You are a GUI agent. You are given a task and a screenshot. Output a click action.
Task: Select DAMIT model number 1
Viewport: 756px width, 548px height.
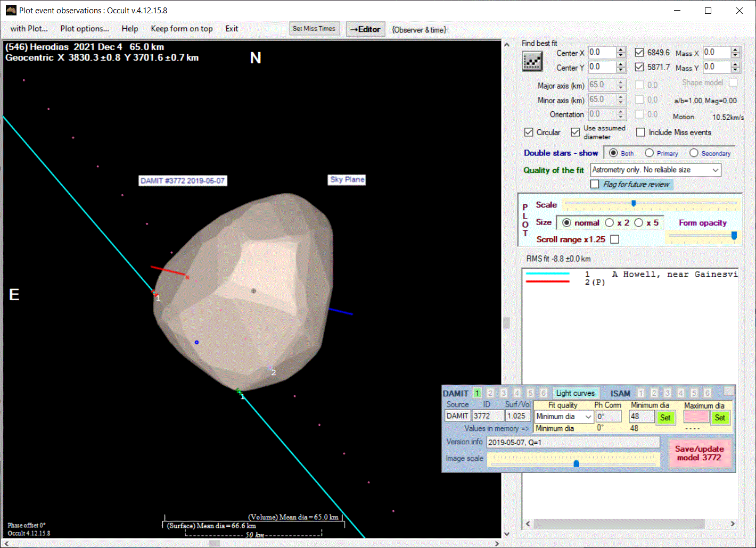coord(477,393)
